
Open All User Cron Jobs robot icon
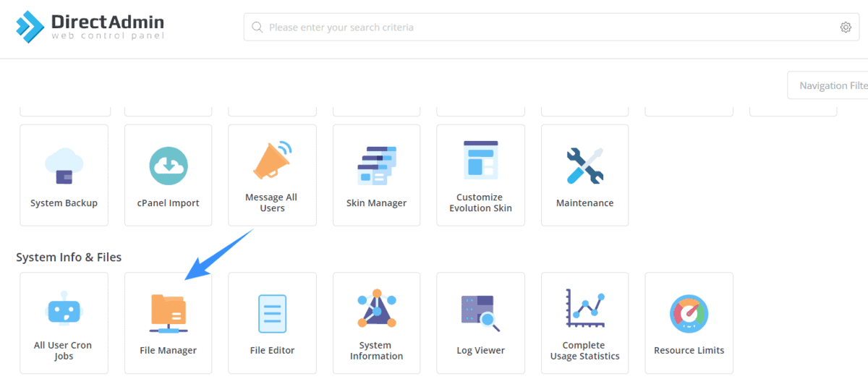pos(64,309)
